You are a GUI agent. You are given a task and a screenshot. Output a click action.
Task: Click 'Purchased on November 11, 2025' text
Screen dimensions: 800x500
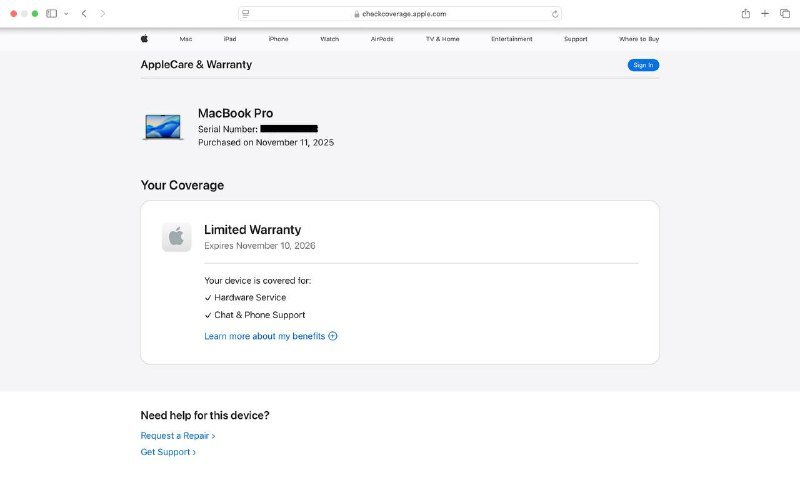[266, 142]
